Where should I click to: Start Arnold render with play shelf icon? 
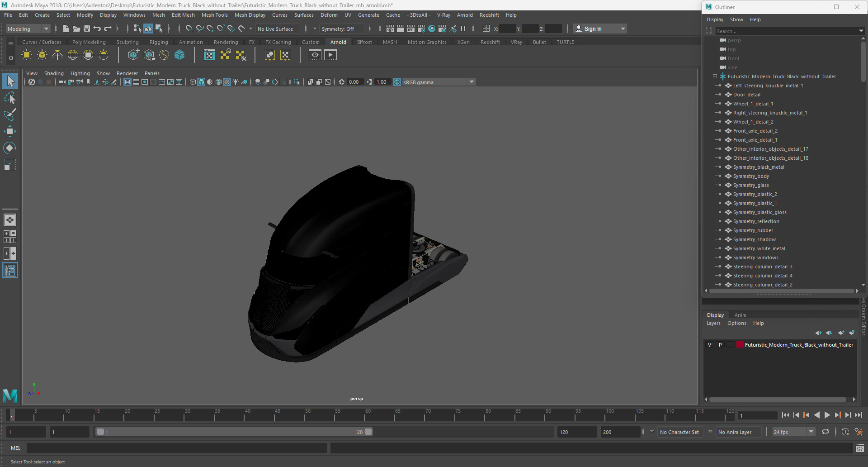330,55
